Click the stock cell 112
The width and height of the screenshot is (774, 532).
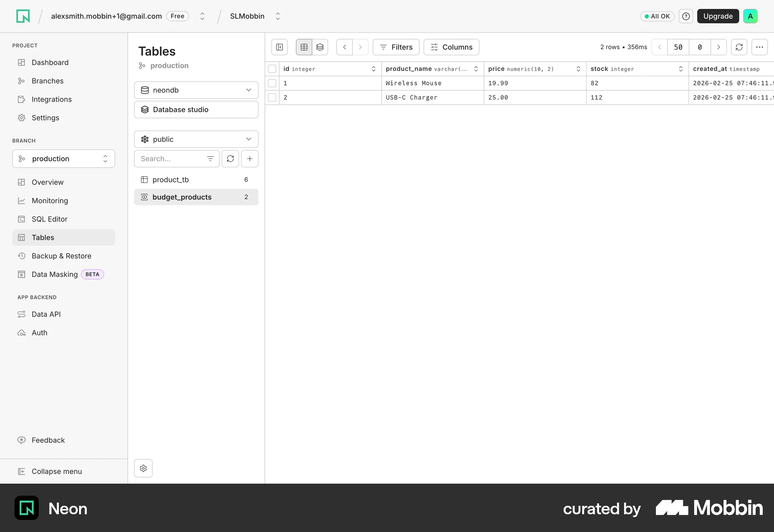[637, 98]
